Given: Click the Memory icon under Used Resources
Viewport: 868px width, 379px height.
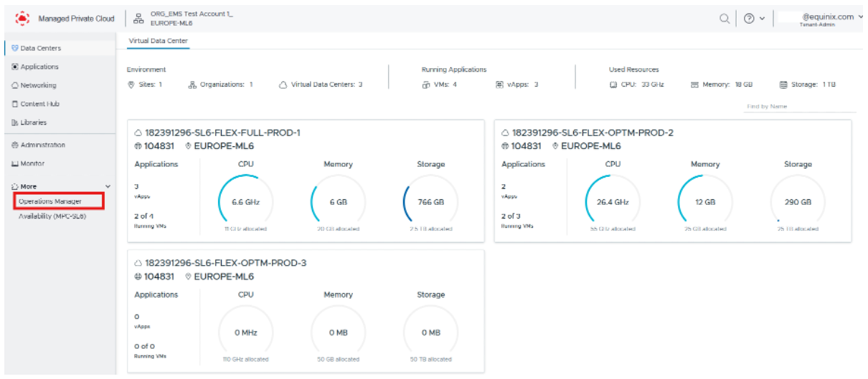Looking at the screenshot, I should (694, 85).
